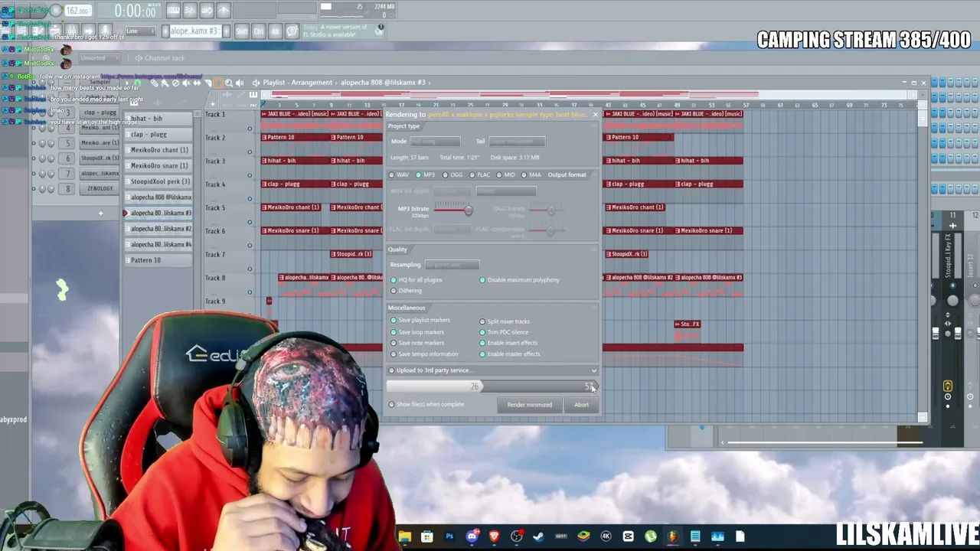Toggle Disable maximum polyphony
Screen dimensions: 980x551
pyautogui.click(x=520, y=280)
